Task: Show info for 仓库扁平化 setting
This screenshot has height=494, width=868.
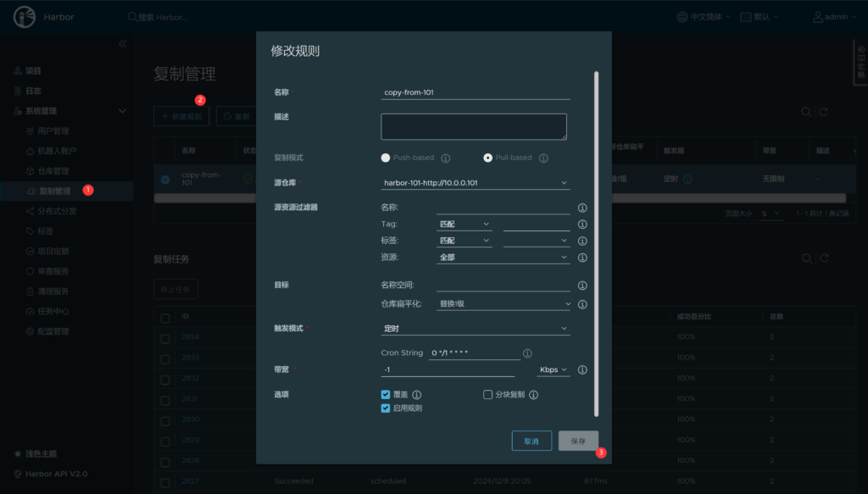Action: tap(582, 304)
